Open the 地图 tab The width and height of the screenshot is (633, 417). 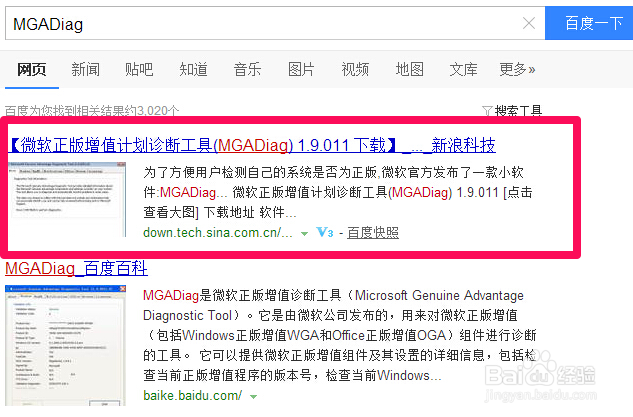[410, 69]
